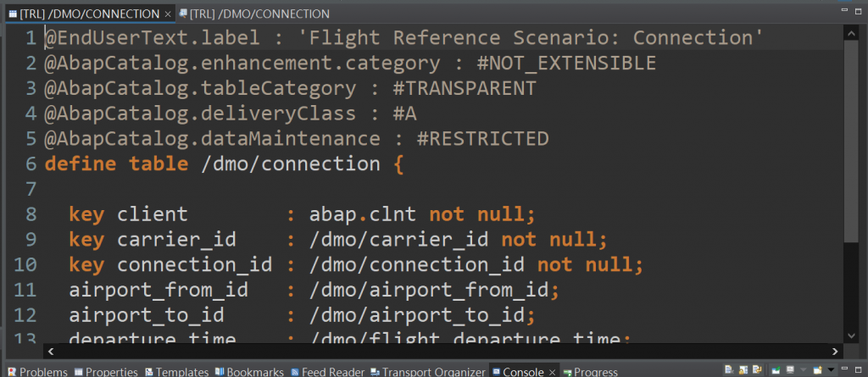Clear the console output
This screenshot has height=377, width=868.
(x=729, y=370)
